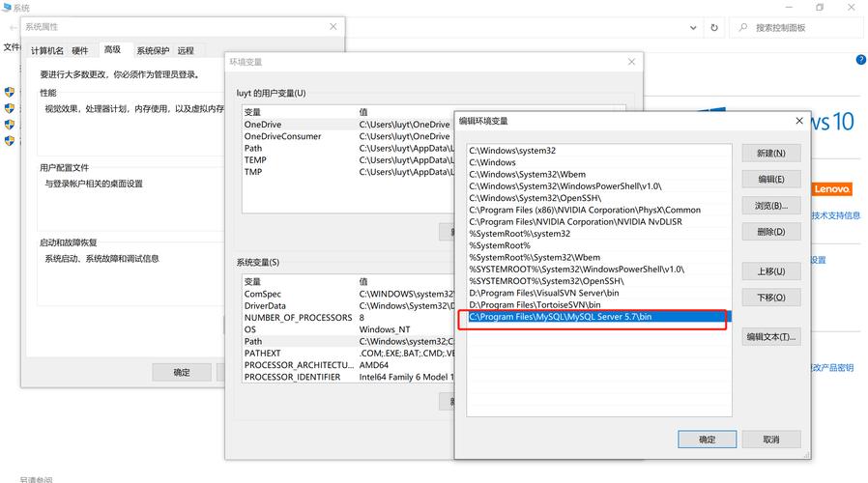Click the refresh icon in address bar
The width and height of the screenshot is (868, 483).
tap(714, 27)
